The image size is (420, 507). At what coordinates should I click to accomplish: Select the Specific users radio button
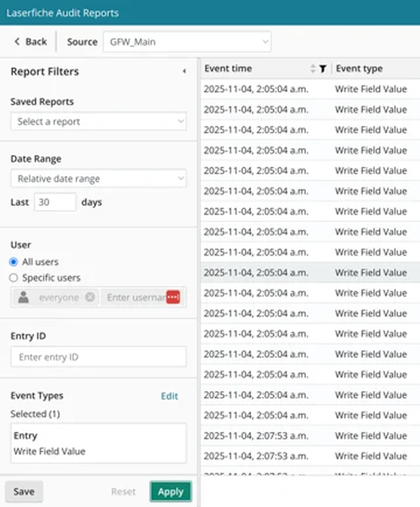tap(14, 278)
